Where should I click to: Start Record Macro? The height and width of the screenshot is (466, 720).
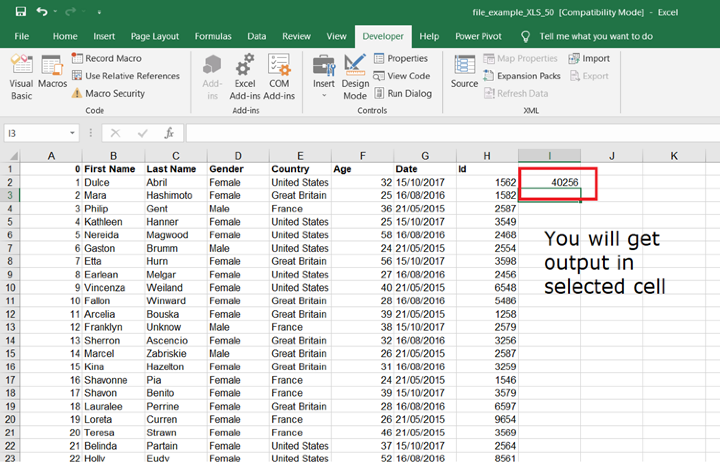tap(112, 59)
